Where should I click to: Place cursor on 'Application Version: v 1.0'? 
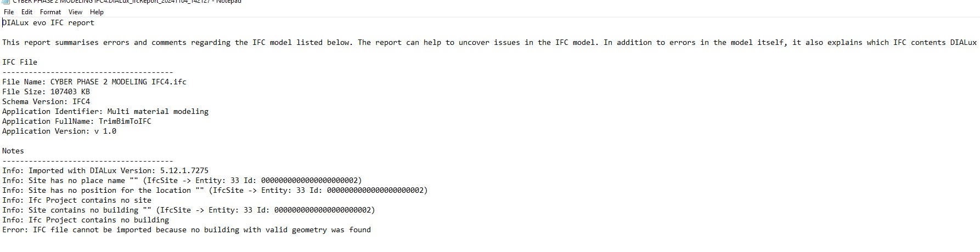point(59,131)
